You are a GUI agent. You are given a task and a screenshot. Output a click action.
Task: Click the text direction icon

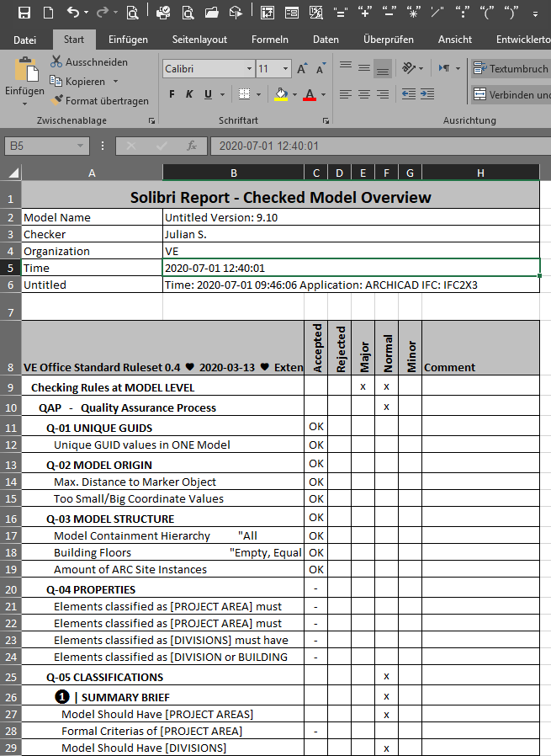tap(444, 68)
